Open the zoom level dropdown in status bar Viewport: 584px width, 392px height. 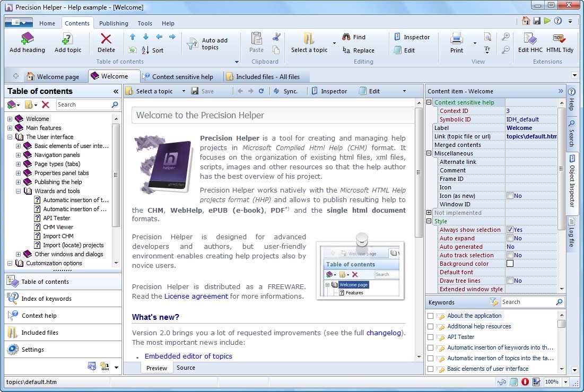coord(566,382)
